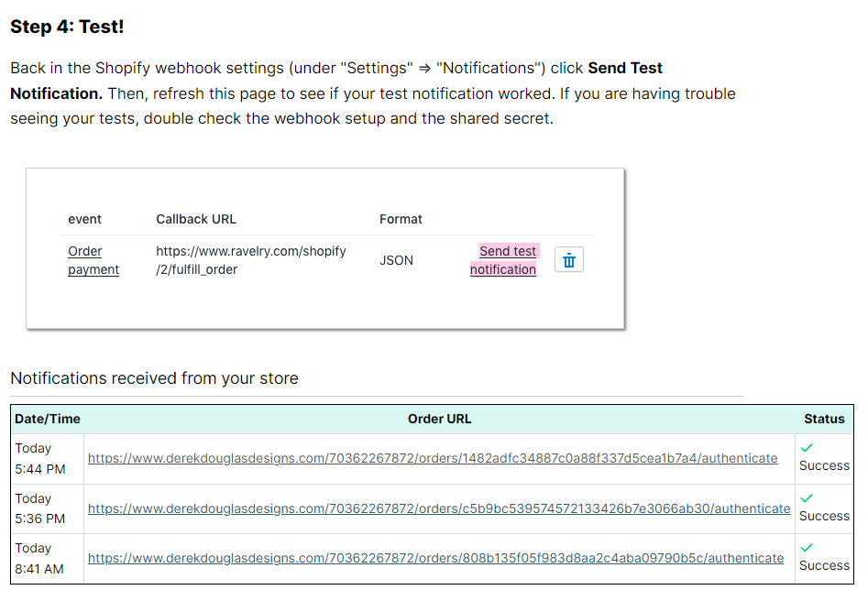The width and height of the screenshot is (868, 590).
Task: Click the JSON format value
Action: (396, 260)
